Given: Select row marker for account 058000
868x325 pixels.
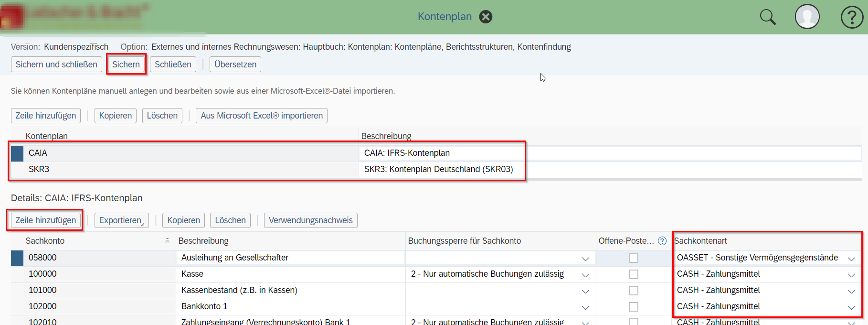Looking at the screenshot, I should click(x=17, y=258).
